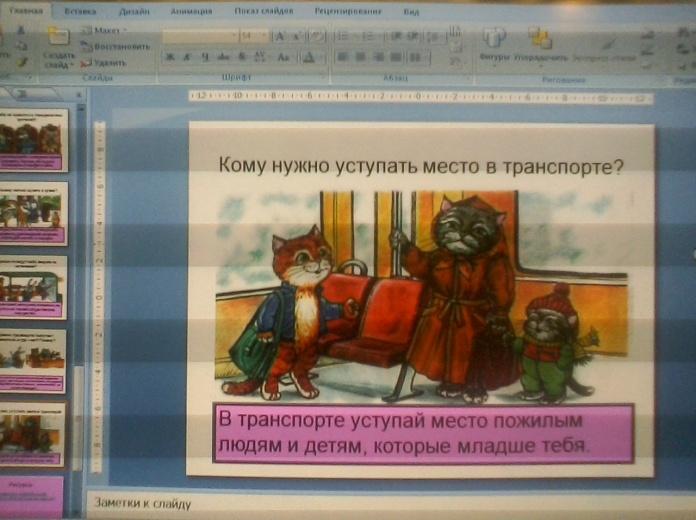The width and height of the screenshot is (696, 520).
Task: Click the increase indent icon
Action: tap(412, 36)
